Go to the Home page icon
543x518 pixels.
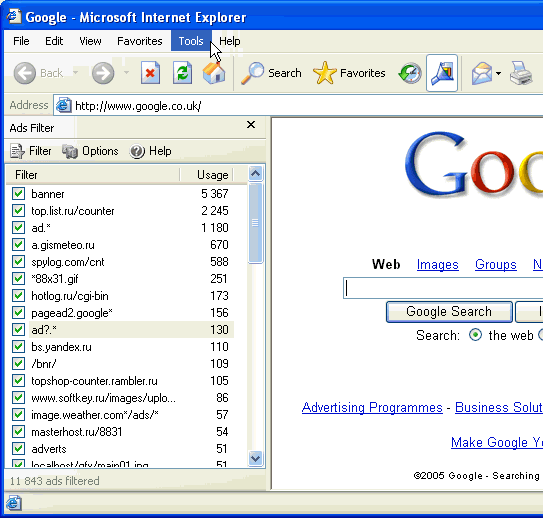click(214, 73)
